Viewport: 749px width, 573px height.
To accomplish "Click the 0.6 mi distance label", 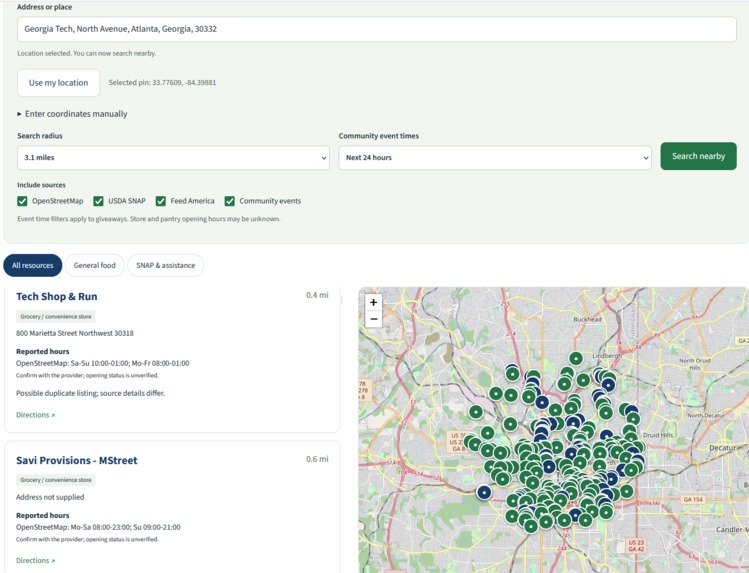I will pyautogui.click(x=317, y=459).
